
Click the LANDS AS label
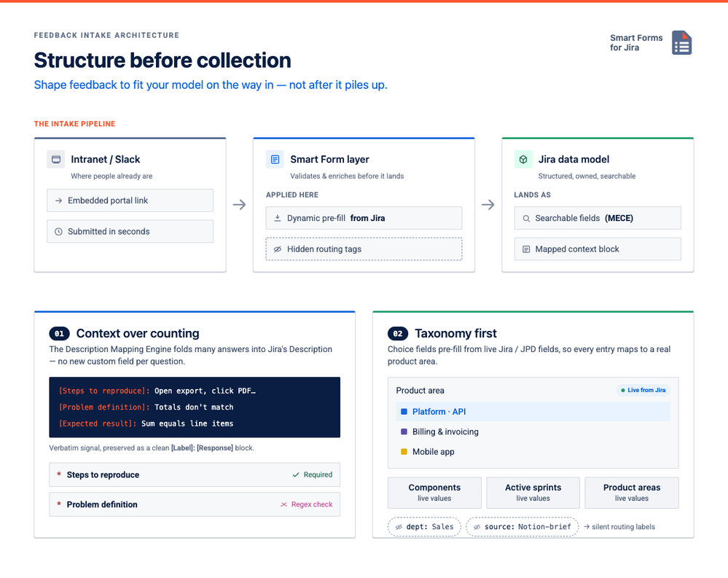(532, 195)
